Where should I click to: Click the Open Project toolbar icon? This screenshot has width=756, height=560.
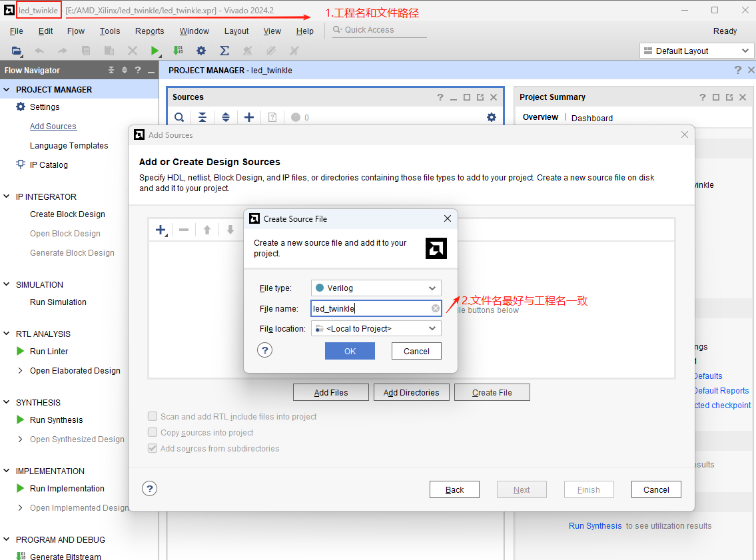point(17,51)
